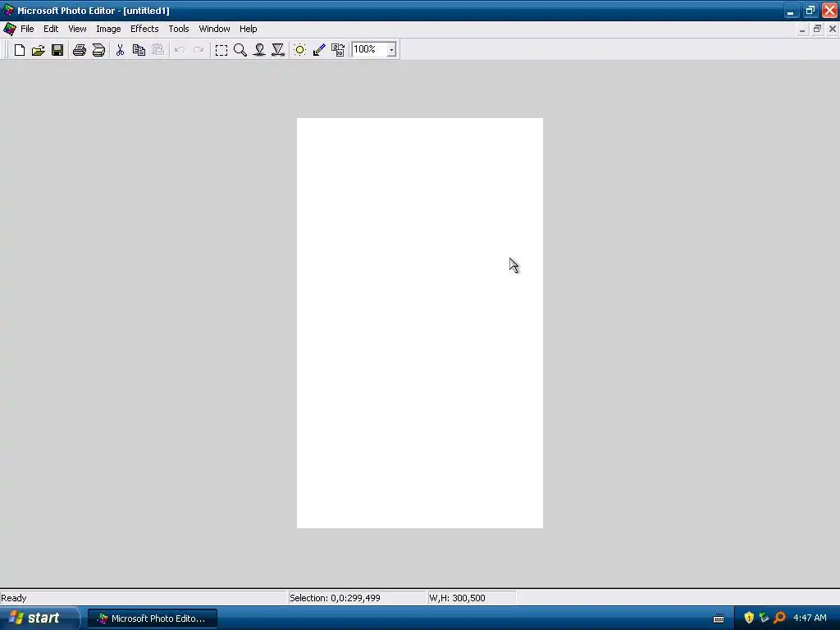The width and height of the screenshot is (840, 630).
Task: Click the network connection tray icon
Action: (x=764, y=619)
